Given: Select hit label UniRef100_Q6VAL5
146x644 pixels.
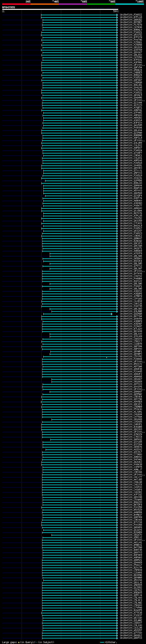Looking at the screenshot, I should click(x=131, y=95).
